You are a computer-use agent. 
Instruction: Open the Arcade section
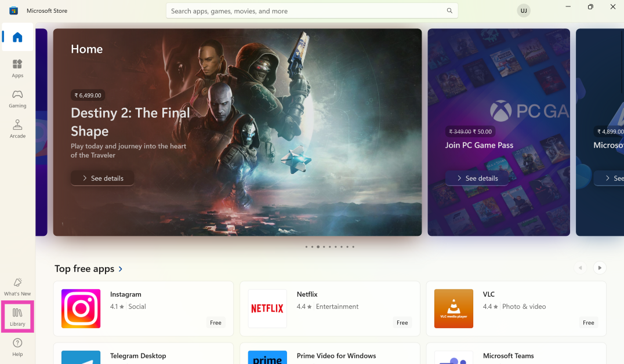(17, 129)
